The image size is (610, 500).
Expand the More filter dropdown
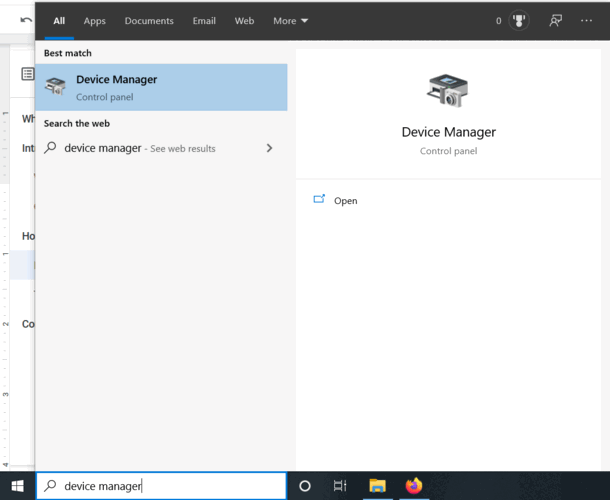(x=290, y=21)
